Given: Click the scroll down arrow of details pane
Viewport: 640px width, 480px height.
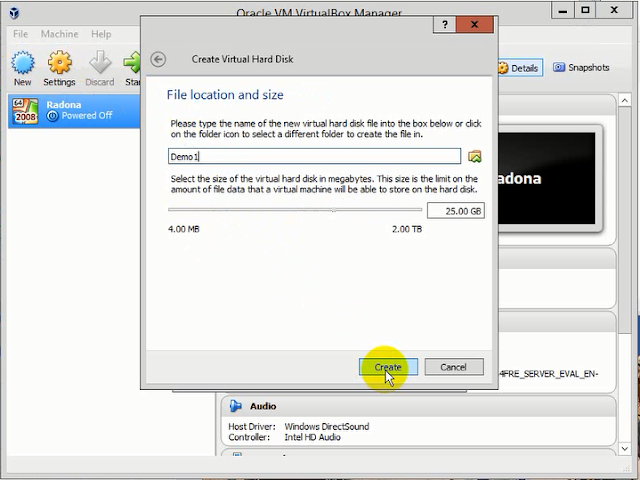Looking at the screenshot, I should coord(624,448).
